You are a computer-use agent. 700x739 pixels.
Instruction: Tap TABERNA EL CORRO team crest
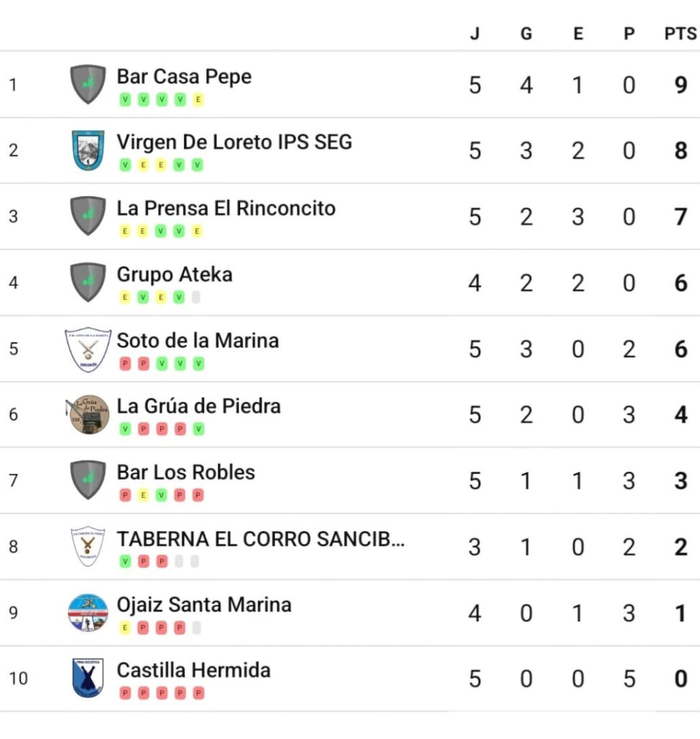point(87,546)
